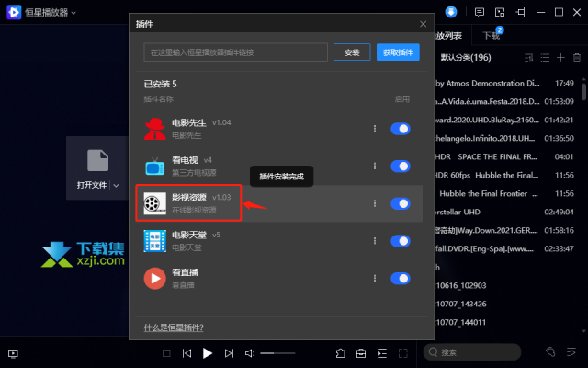Click the 恒星播放器 app logo icon
The image size is (588, 368).
coord(14,12)
